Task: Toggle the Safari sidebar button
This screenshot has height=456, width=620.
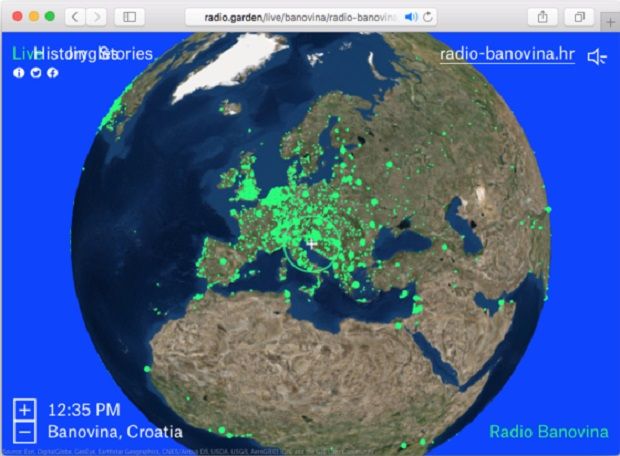Action: click(129, 17)
